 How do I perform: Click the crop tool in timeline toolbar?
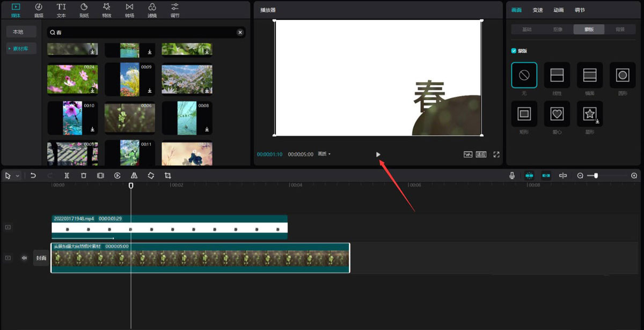[167, 175]
